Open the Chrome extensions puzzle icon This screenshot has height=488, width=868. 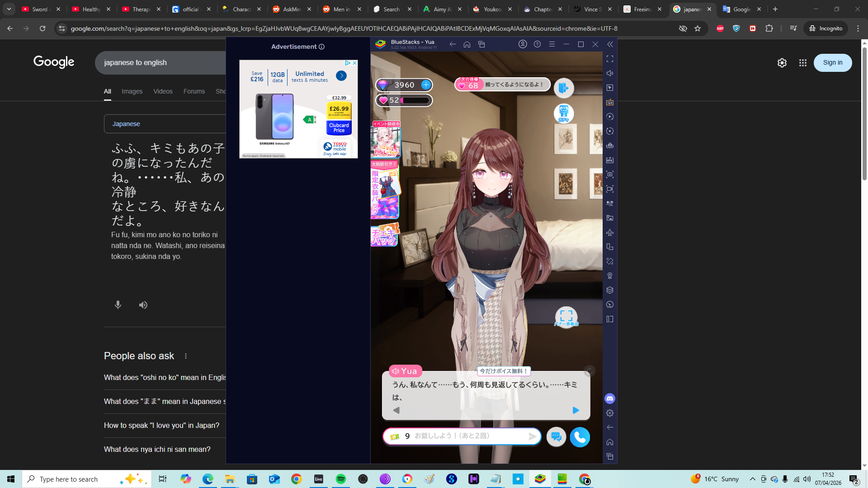pos(769,28)
